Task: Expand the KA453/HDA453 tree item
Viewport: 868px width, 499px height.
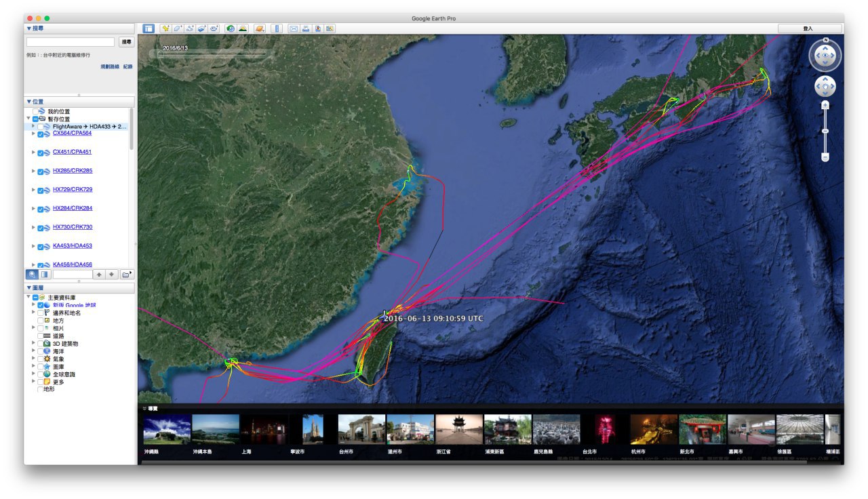Action: tap(33, 246)
